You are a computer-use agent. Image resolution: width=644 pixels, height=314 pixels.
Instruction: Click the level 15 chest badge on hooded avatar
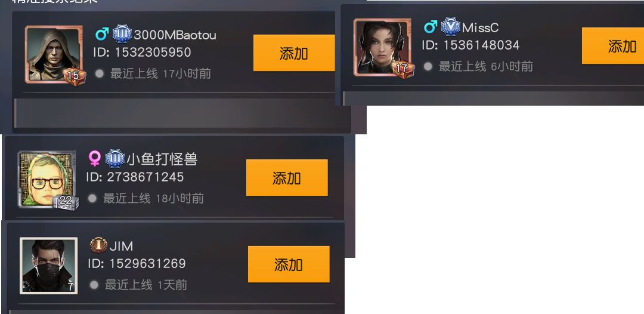click(x=75, y=76)
